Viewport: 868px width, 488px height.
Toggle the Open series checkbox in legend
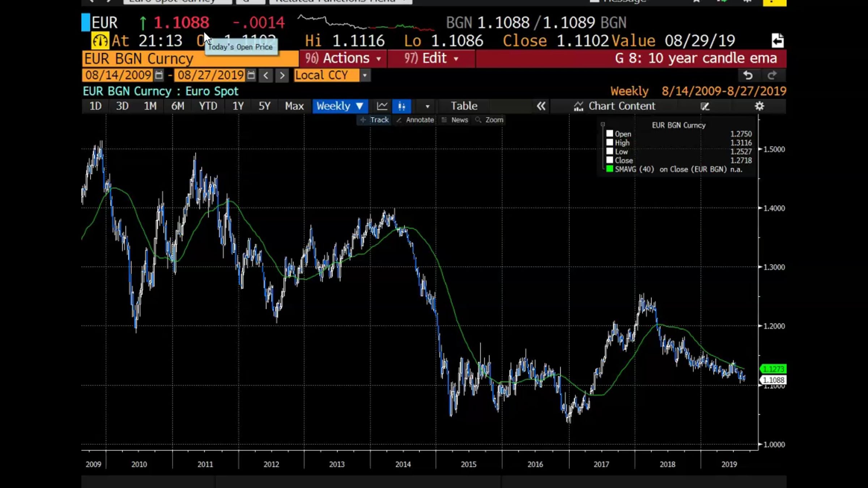click(610, 134)
